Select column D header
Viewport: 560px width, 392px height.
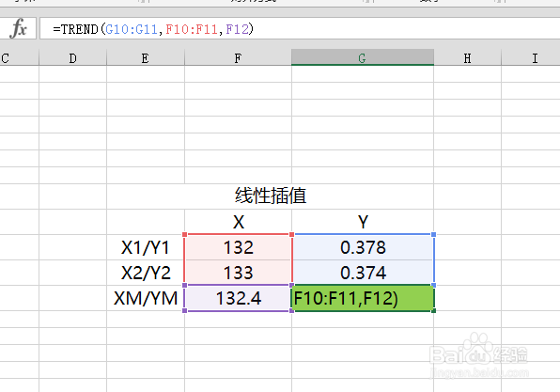pyautogui.click(x=73, y=58)
